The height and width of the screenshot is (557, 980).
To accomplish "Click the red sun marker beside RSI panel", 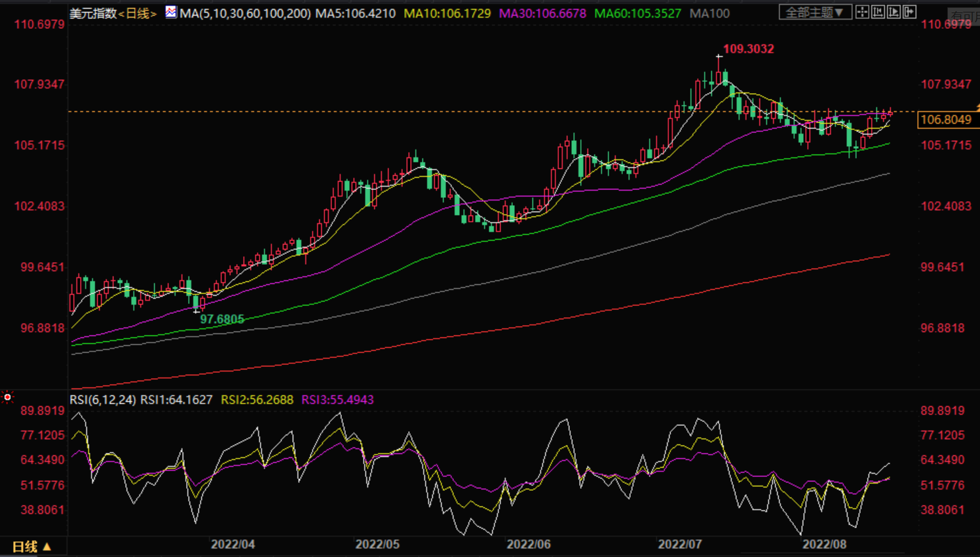I will [7, 397].
